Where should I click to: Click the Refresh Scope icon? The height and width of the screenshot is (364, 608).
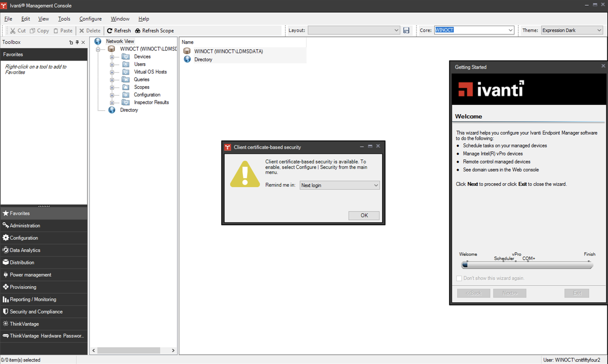coord(138,31)
